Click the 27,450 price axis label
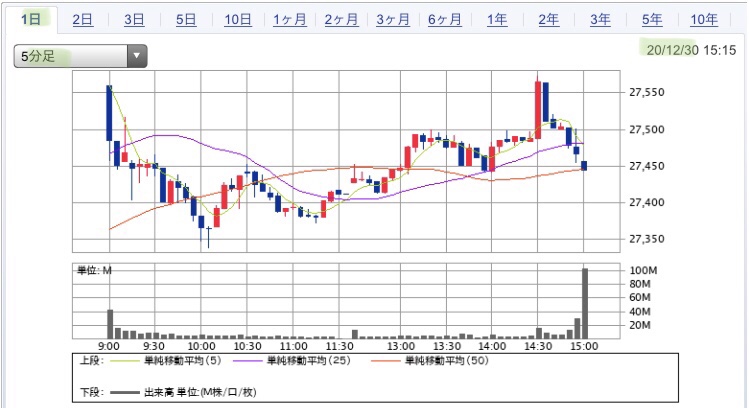 pyautogui.click(x=646, y=166)
